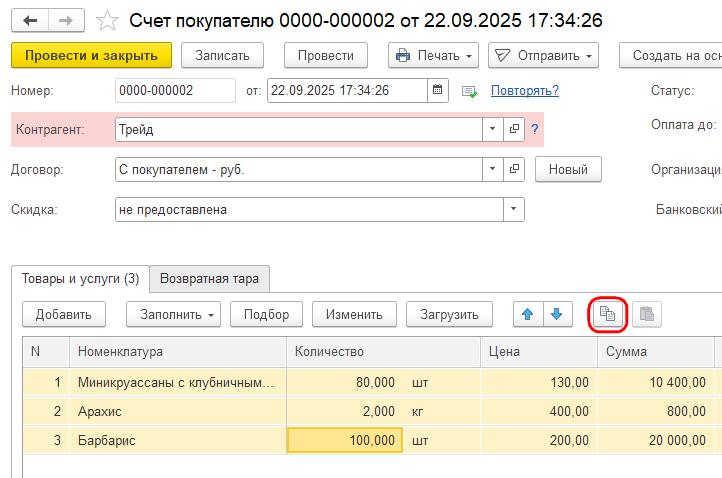Image resolution: width=722 pixels, height=478 pixels.
Task: Click Провести и закрыть button
Action: click(x=92, y=55)
